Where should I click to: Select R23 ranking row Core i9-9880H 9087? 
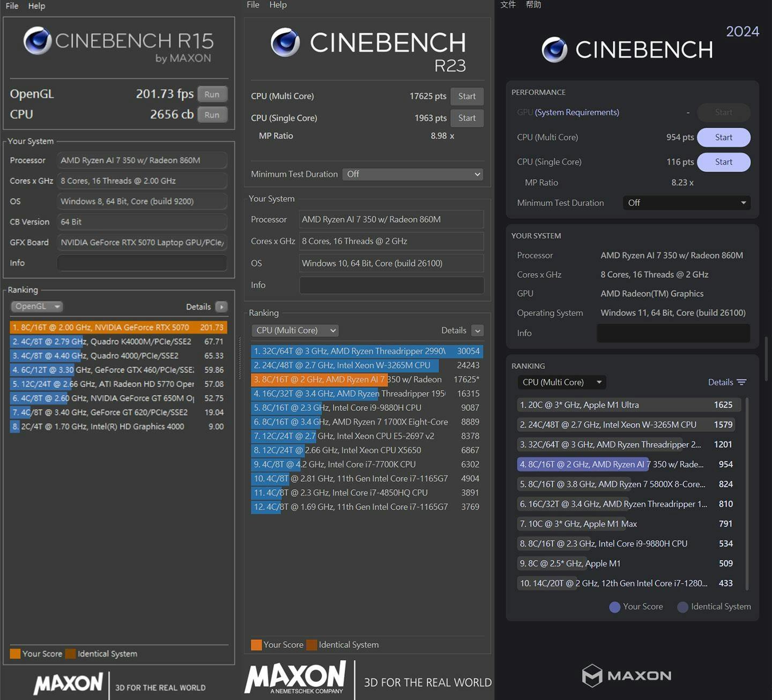coord(367,408)
